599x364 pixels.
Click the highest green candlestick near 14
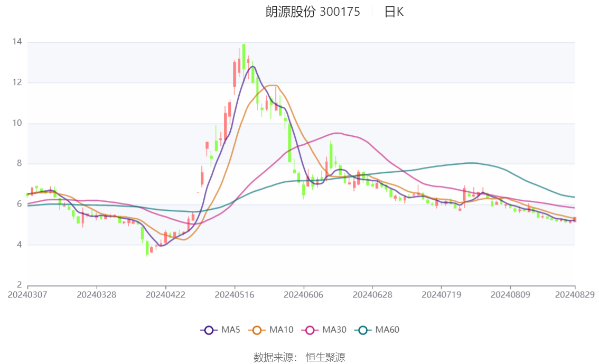tap(244, 57)
